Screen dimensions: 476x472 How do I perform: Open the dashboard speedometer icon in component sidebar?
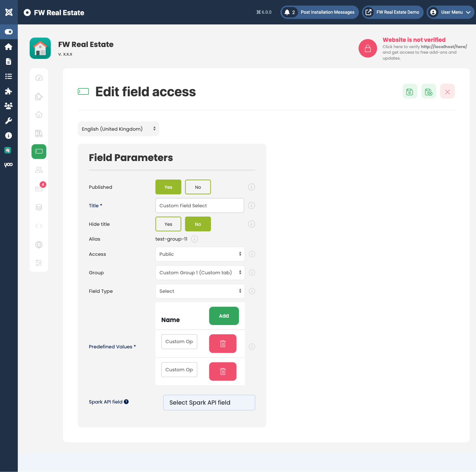pos(39,78)
